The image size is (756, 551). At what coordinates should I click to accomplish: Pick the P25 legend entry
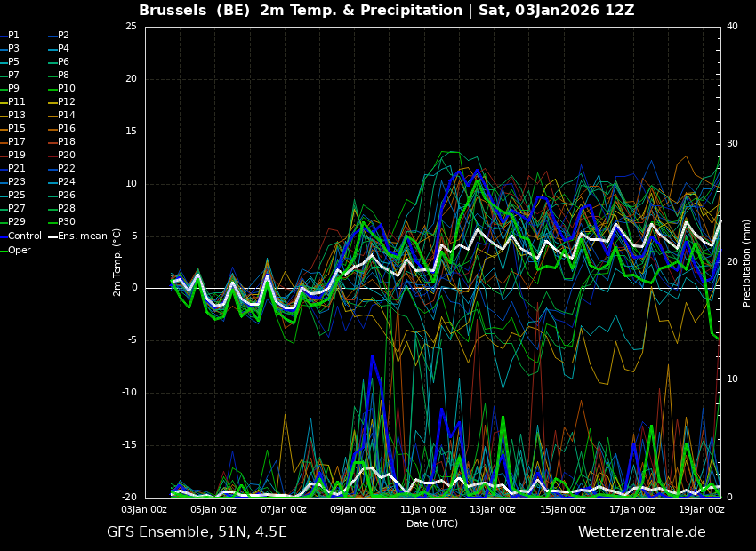click(x=12, y=195)
